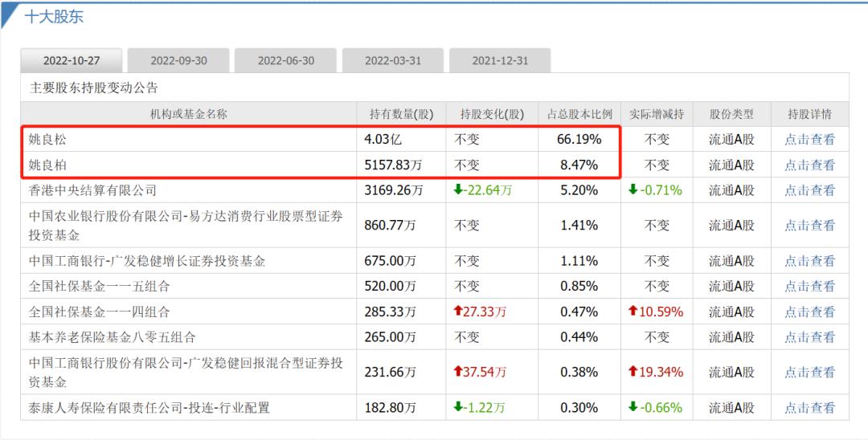Click the 机构或基金名称 column header
The image size is (868, 440).
189,115
